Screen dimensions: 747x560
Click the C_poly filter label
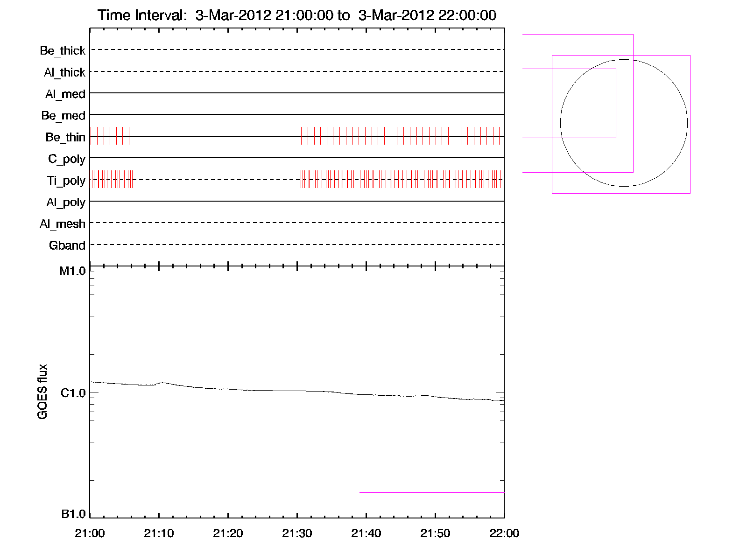pos(67,159)
